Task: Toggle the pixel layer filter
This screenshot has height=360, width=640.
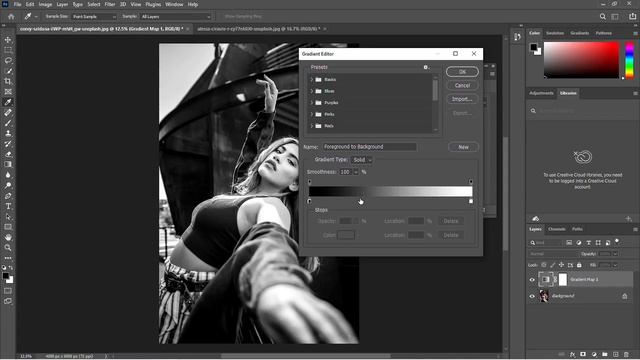Action: click(569, 242)
